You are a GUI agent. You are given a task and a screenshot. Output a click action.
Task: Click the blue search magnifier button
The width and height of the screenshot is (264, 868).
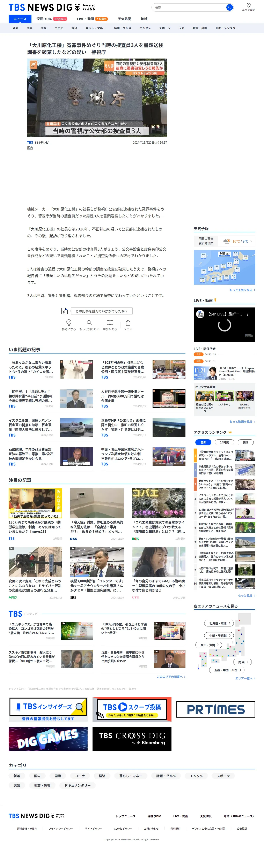tap(229, 7)
